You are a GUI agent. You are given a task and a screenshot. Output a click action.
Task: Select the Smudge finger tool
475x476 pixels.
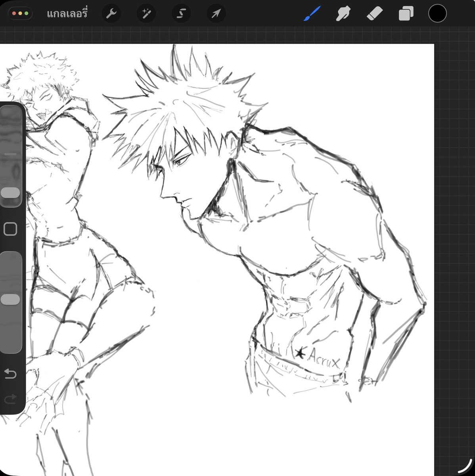coord(343,14)
